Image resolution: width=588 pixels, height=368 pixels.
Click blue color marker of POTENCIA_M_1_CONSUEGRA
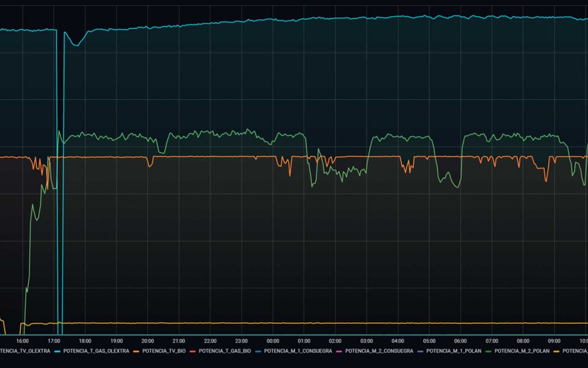259,351
